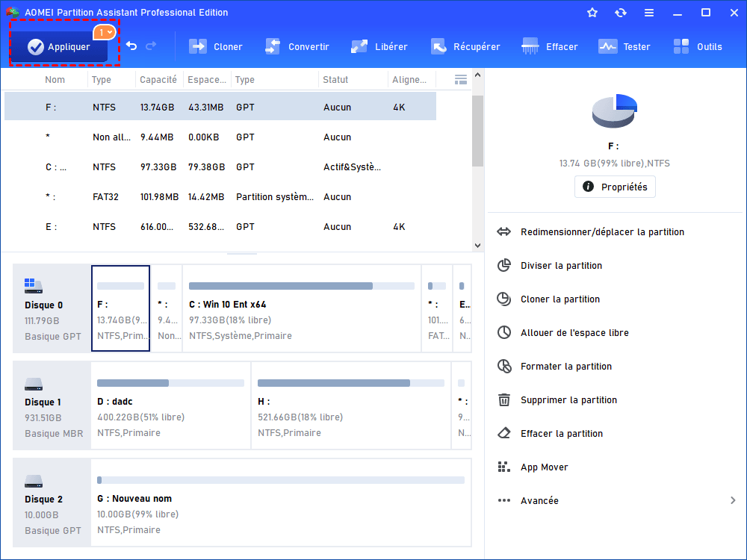Choose Cloner la partition
Viewport: 747px width, 560px height.
click(560, 299)
